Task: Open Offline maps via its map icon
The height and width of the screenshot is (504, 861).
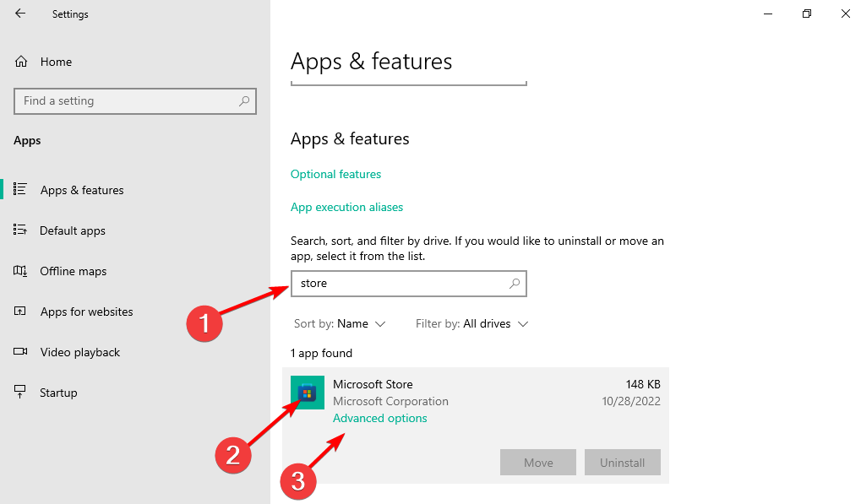Action: [x=20, y=270]
